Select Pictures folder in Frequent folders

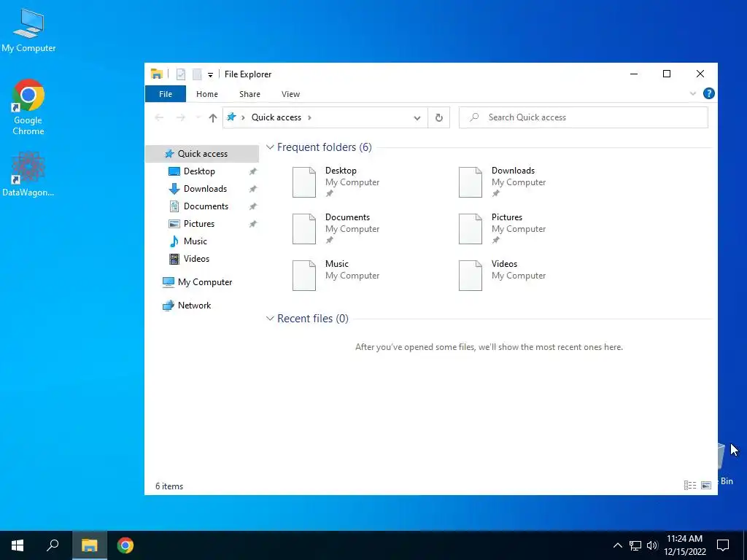tap(502, 228)
